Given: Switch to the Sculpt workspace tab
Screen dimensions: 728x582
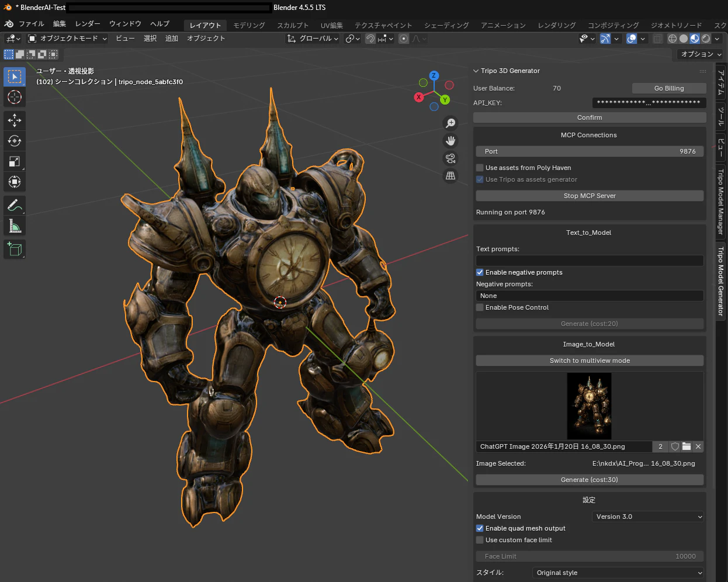Looking at the screenshot, I should coord(293,26).
